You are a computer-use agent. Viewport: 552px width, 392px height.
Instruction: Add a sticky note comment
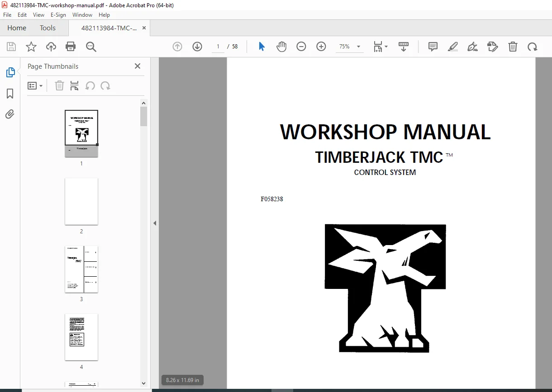(433, 47)
